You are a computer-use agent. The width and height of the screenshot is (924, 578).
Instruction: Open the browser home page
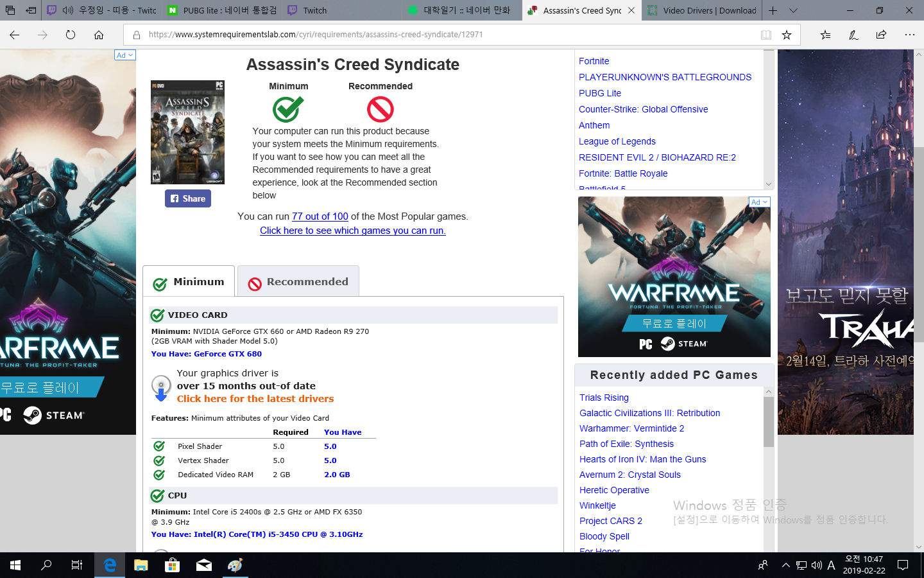point(99,35)
